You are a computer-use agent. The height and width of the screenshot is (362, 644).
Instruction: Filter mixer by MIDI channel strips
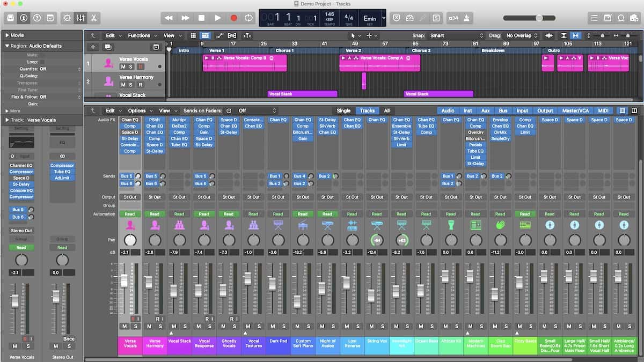coord(603,110)
